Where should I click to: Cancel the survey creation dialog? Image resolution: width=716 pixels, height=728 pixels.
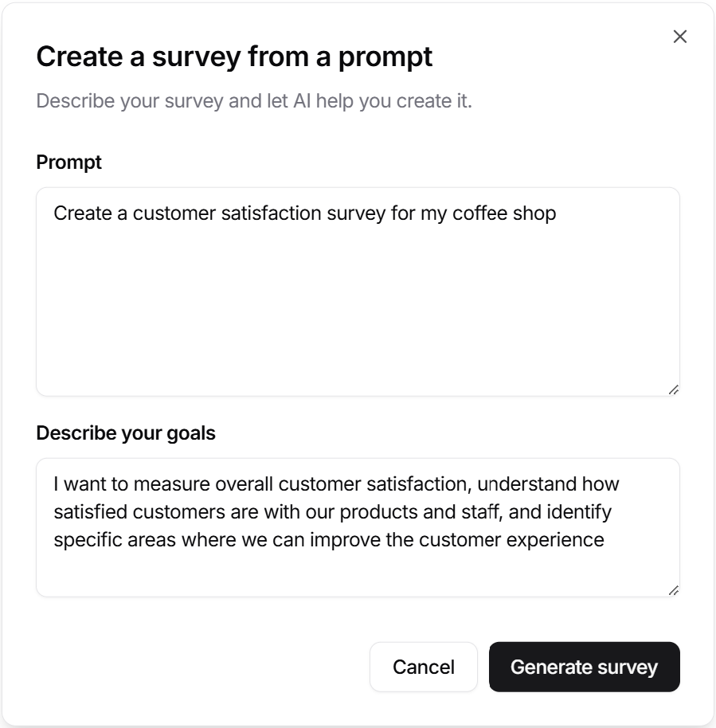coord(424,667)
